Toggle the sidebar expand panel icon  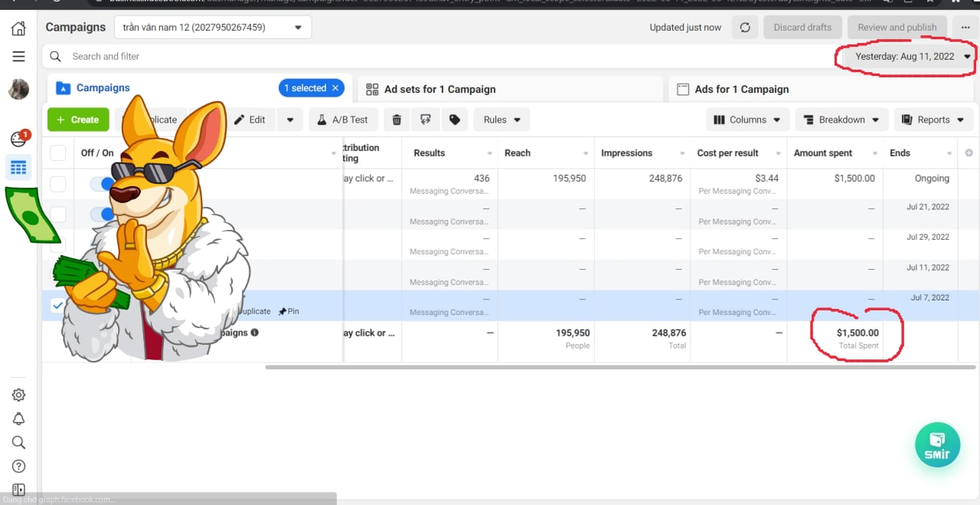click(18, 490)
